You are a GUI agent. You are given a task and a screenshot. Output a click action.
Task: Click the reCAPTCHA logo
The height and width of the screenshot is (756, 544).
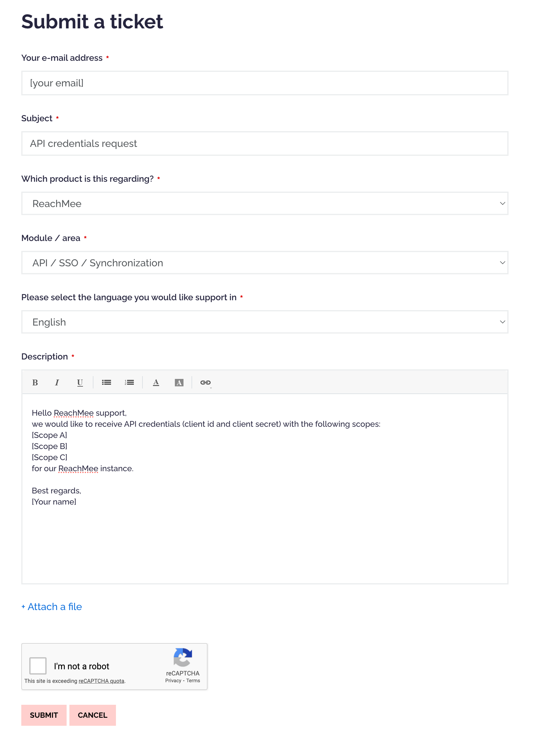pyautogui.click(x=183, y=657)
